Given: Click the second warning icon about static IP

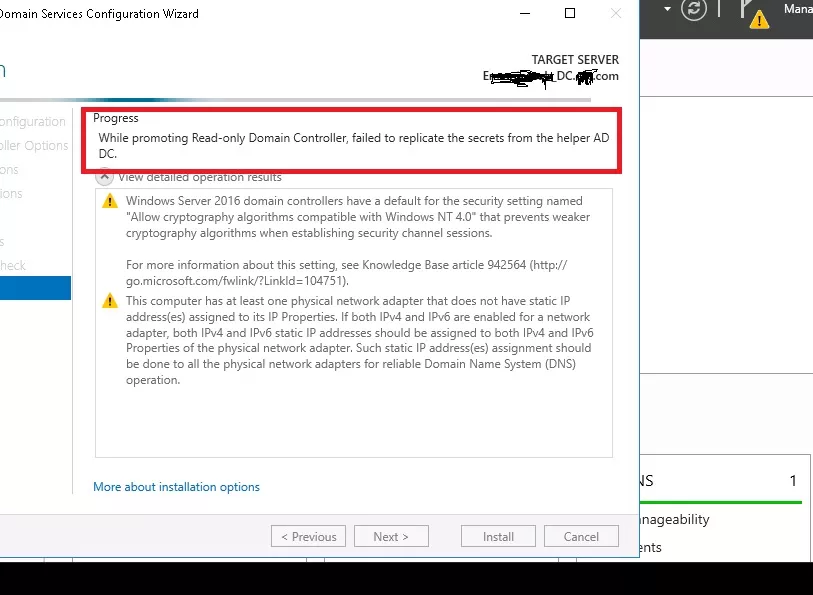Looking at the screenshot, I should (x=110, y=301).
